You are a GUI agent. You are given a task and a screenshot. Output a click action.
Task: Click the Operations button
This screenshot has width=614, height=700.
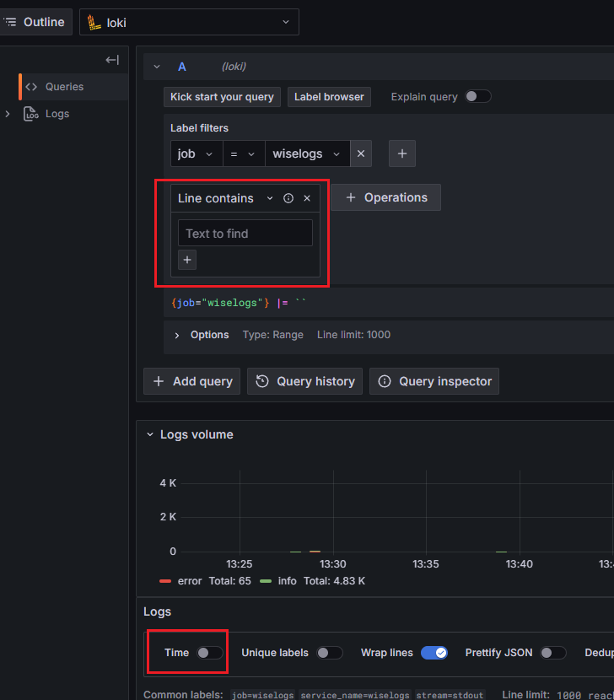pos(385,197)
